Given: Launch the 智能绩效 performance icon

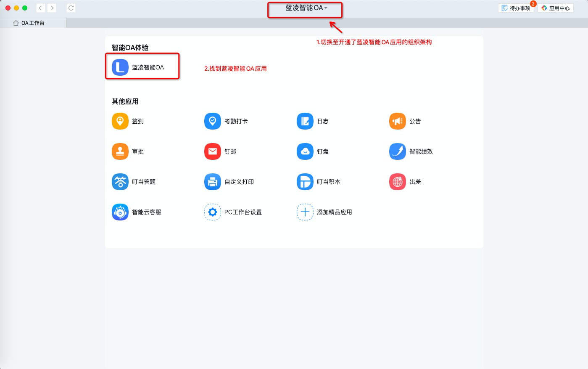Looking at the screenshot, I should (x=398, y=151).
